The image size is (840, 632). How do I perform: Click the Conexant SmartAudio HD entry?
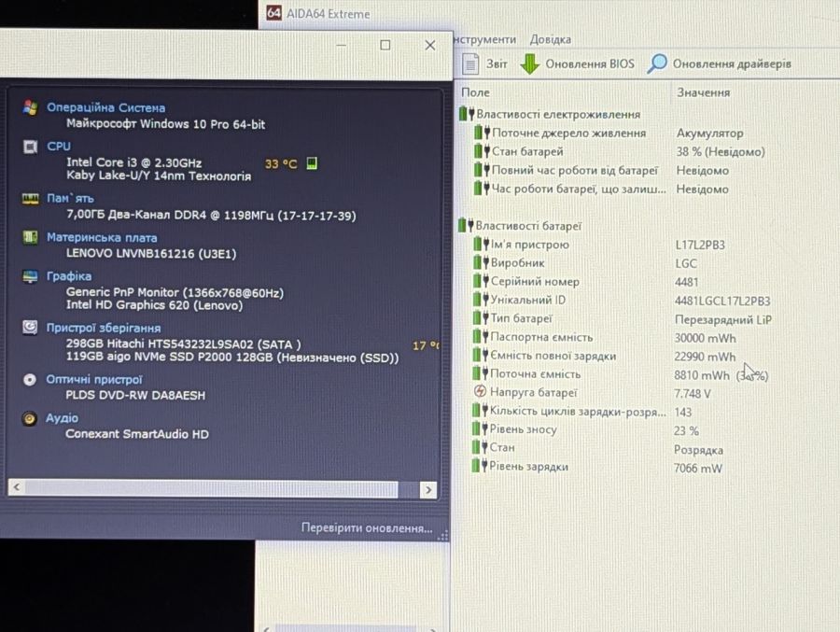(x=136, y=434)
